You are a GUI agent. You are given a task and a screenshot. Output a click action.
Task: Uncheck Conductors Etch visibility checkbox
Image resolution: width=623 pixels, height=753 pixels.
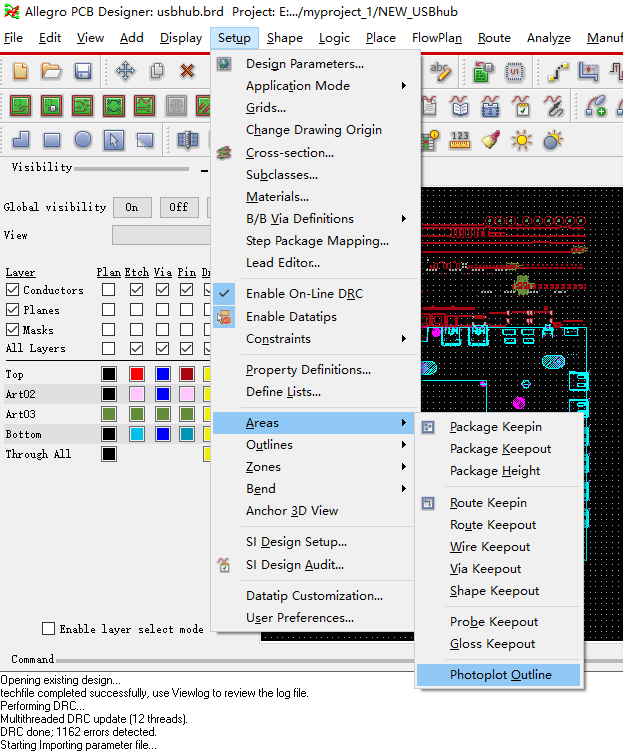point(136,290)
